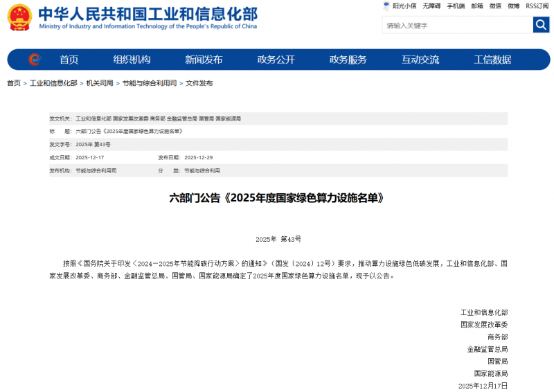Open the 工信数据 menu item
Screen dimensions: 554x392
(492, 60)
